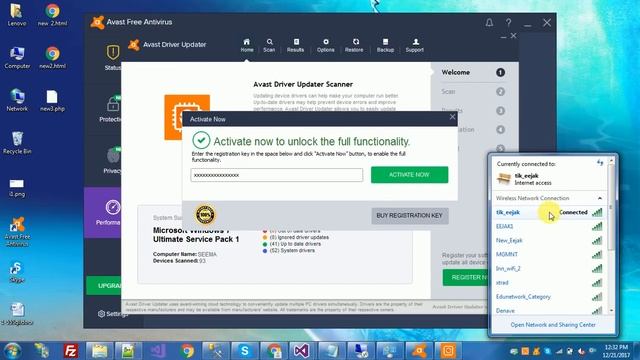Click the network list scrollbar down arrow

[611, 311]
